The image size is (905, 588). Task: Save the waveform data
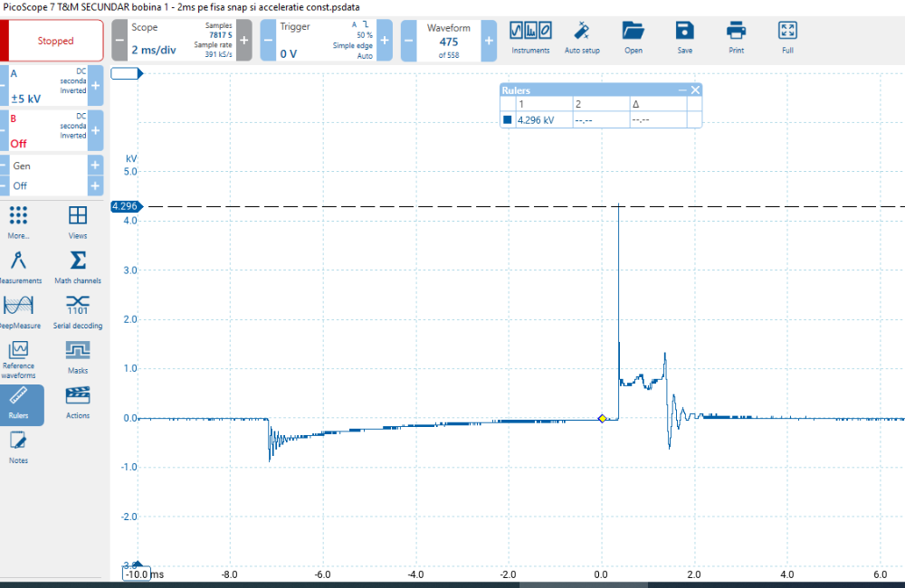[x=685, y=37]
